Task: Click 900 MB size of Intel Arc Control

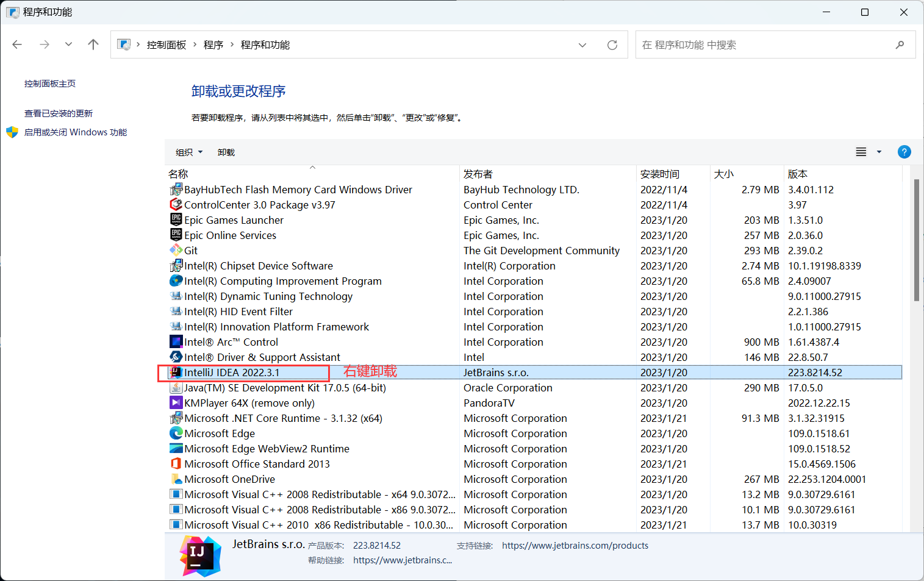Action: point(761,342)
